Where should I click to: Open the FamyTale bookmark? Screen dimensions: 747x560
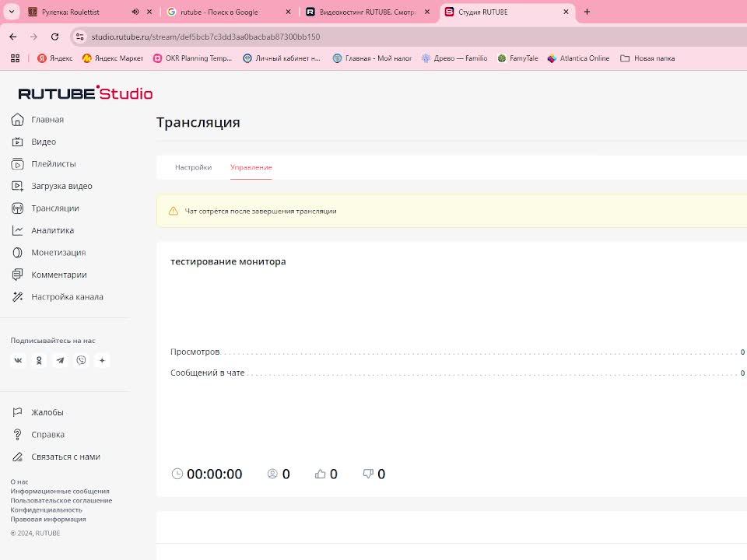518,58
